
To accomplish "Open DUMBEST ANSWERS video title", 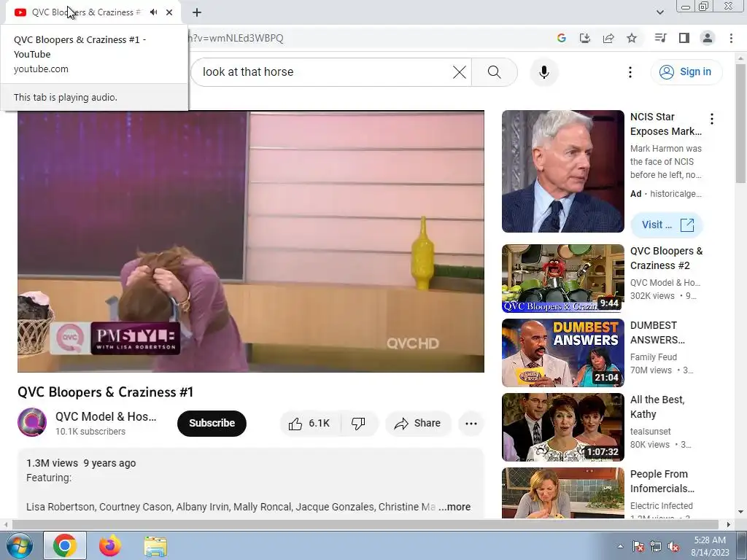I will click(657, 332).
